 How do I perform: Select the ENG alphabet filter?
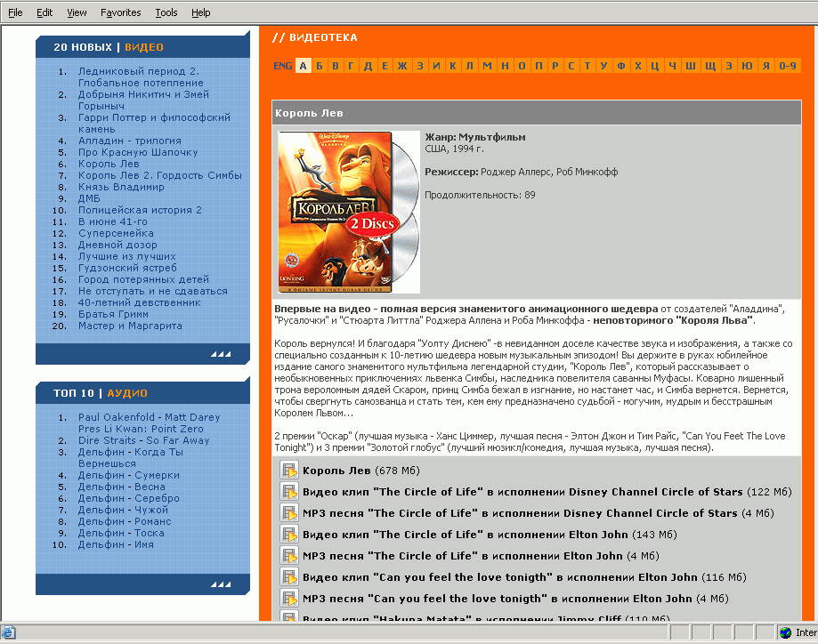point(282,66)
